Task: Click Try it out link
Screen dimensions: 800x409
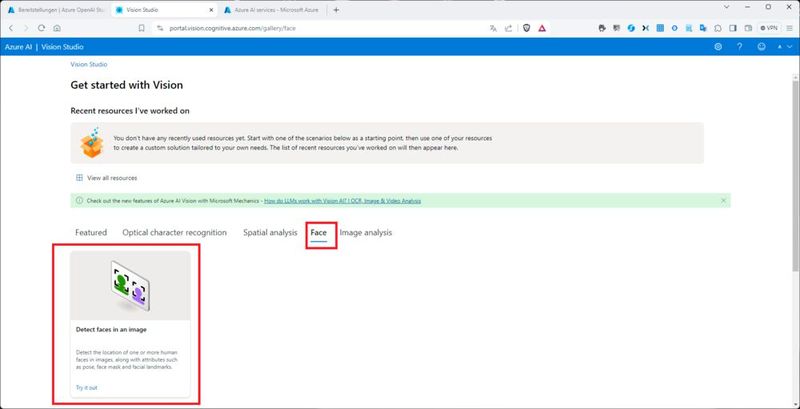Action: click(x=86, y=388)
